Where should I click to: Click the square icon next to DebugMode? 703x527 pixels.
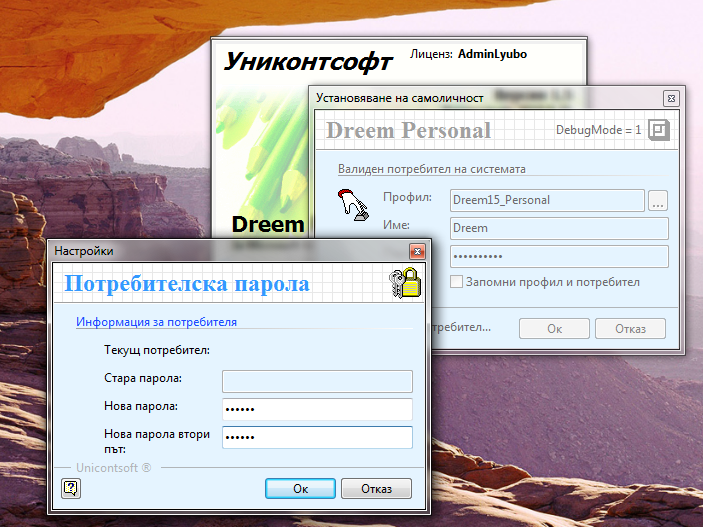[659, 131]
